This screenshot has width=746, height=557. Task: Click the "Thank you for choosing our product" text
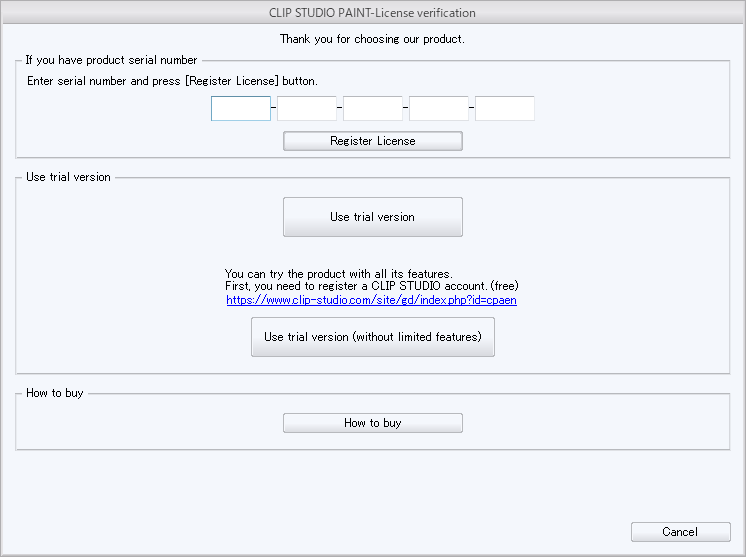pyautogui.click(x=372, y=40)
